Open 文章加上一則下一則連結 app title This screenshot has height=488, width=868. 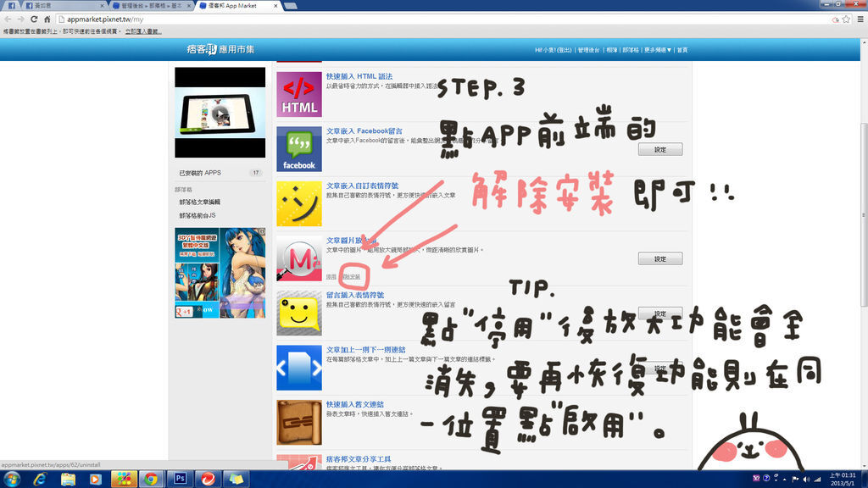coord(365,350)
